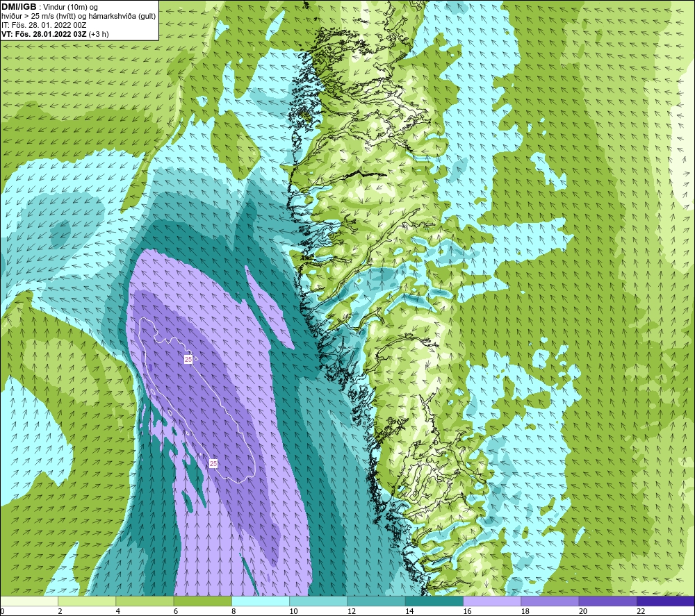Pick the 20–22 m/s deep purple swatch
The image size is (695, 616).
point(607,601)
